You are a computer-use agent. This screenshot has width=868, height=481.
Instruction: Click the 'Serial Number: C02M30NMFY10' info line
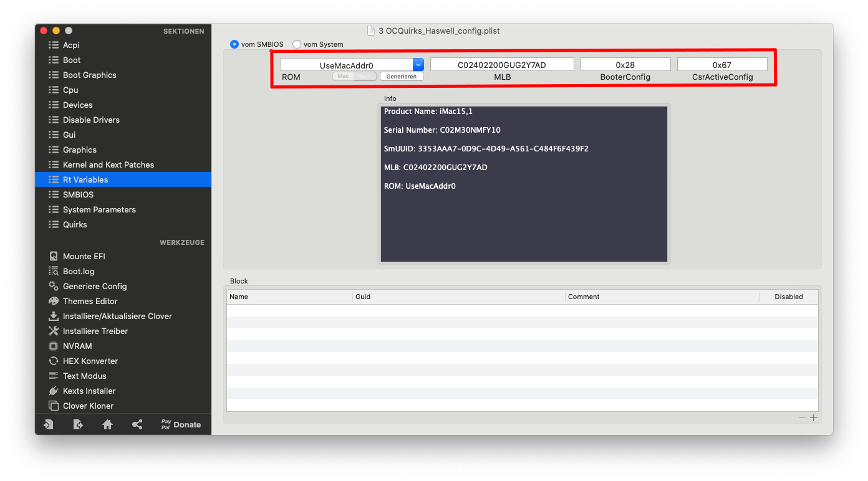point(442,130)
